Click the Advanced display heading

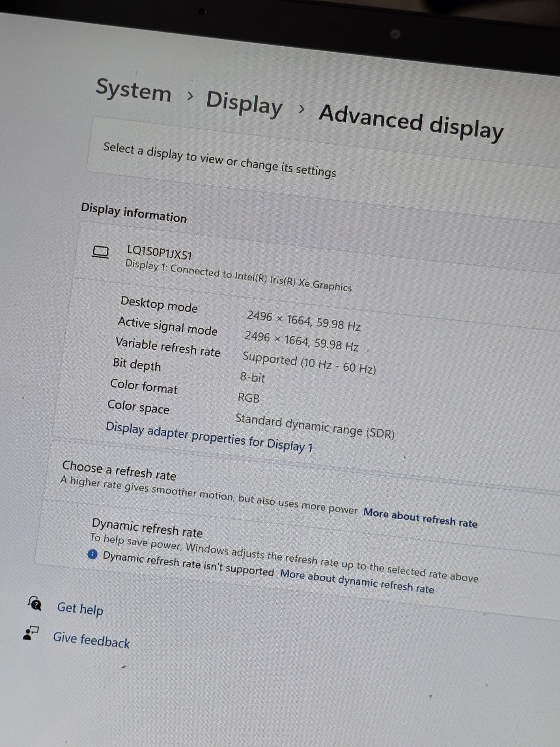(x=411, y=122)
